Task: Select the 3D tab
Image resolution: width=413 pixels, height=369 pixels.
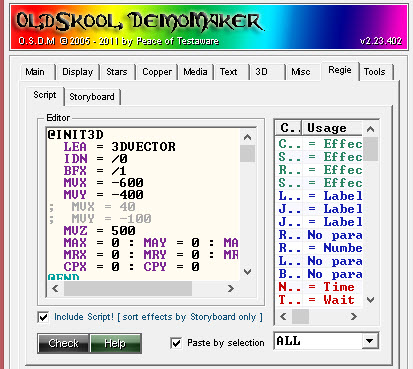Action: 261,72
